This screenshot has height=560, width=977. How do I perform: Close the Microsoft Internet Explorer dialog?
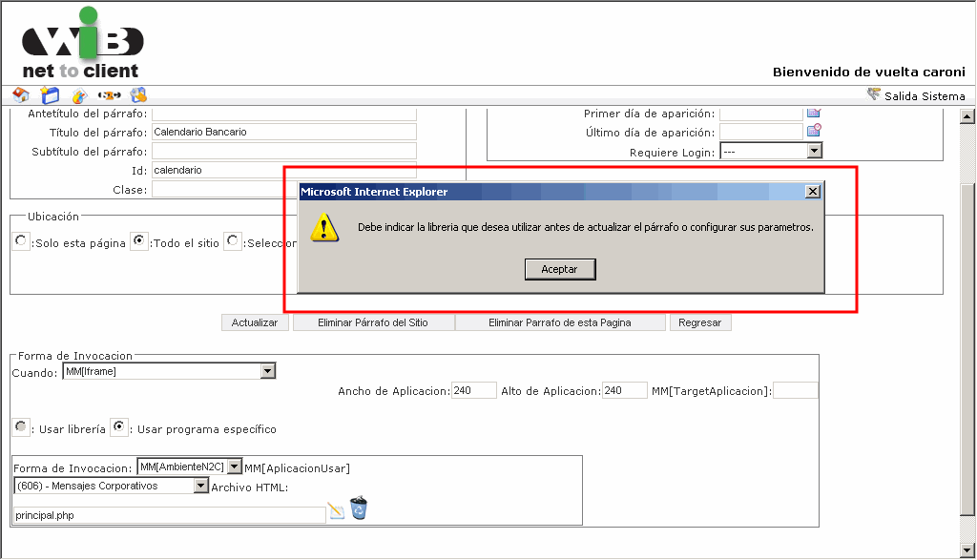813,192
